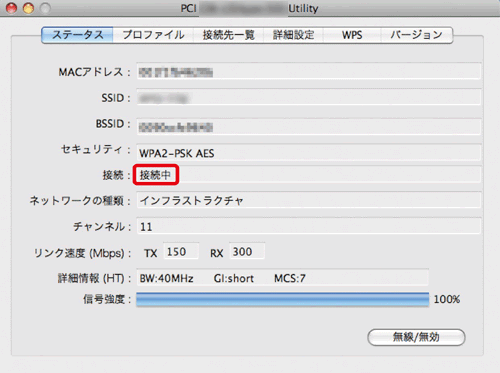This screenshot has width=500, height=373.
Task: Open the プロファイル tab
Action: pyautogui.click(x=153, y=35)
